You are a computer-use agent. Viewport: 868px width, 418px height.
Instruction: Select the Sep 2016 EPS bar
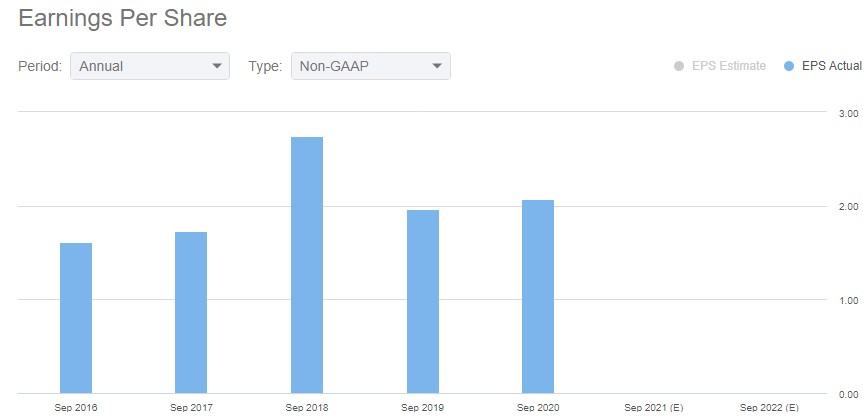point(76,318)
